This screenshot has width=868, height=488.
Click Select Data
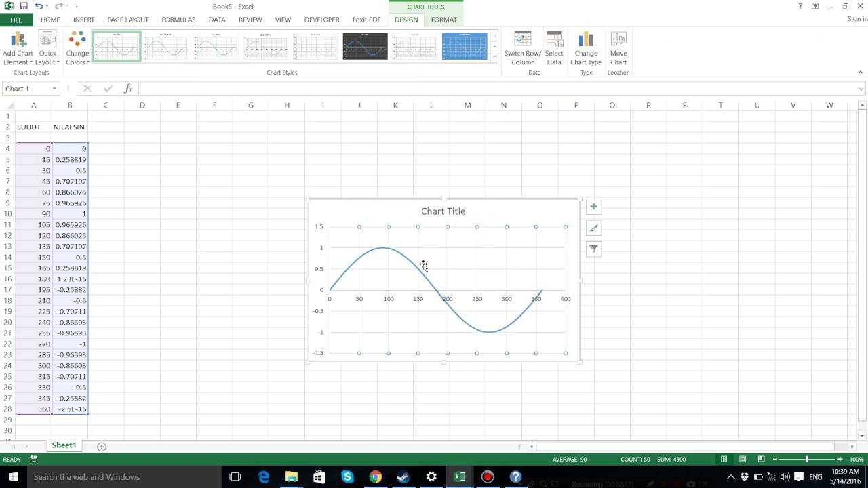(x=554, y=48)
